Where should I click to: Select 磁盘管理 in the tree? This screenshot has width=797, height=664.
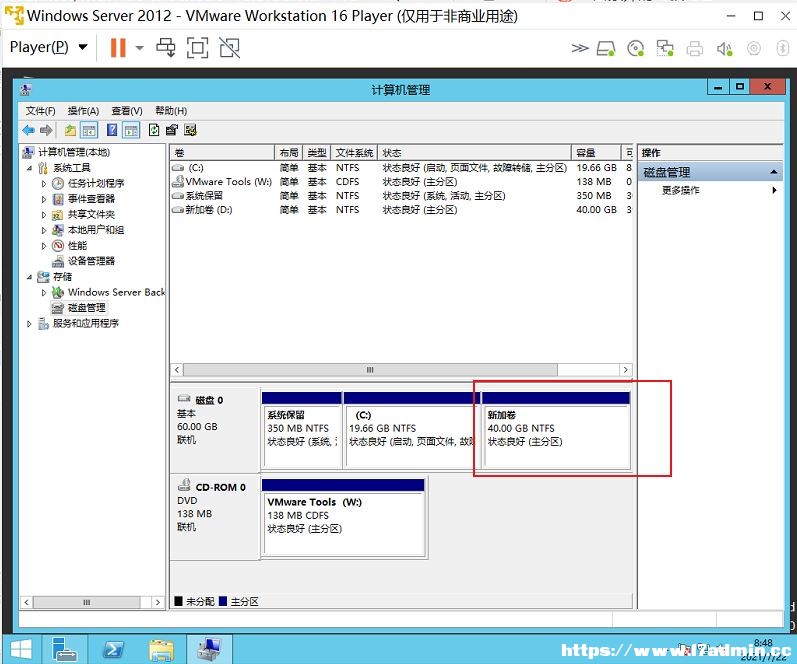pyautogui.click(x=86, y=308)
